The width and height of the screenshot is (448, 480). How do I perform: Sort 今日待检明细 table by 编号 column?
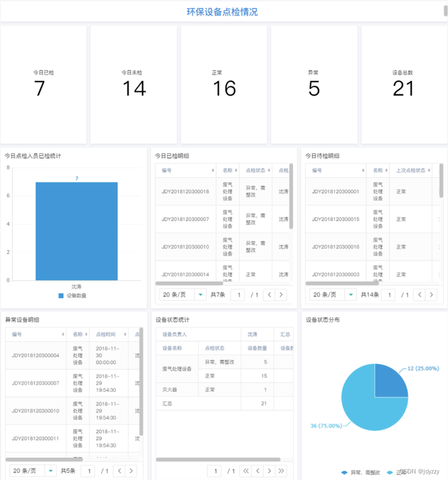click(x=363, y=170)
